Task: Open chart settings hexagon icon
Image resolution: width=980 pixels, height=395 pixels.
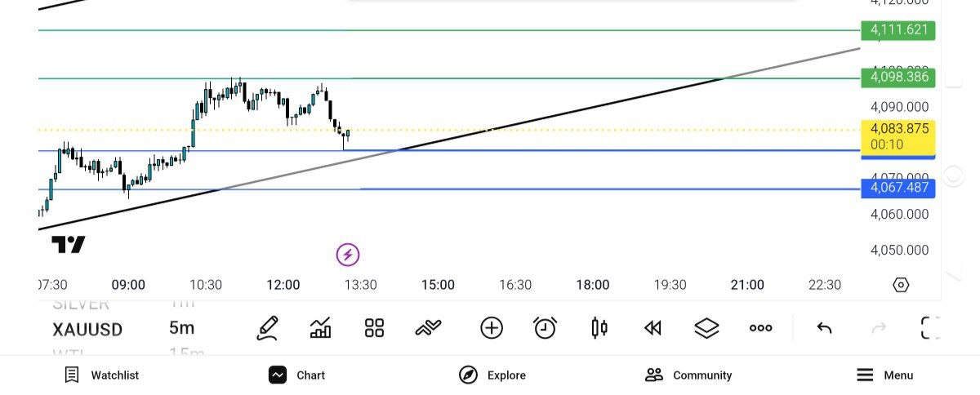Action: point(901,285)
